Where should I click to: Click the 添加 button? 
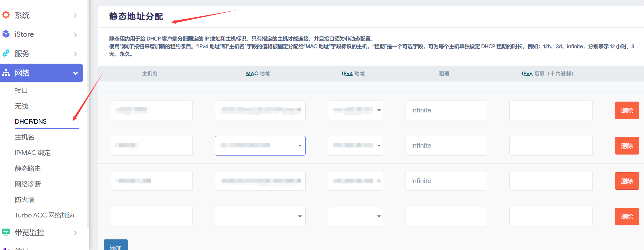click(x=116, y=246)
